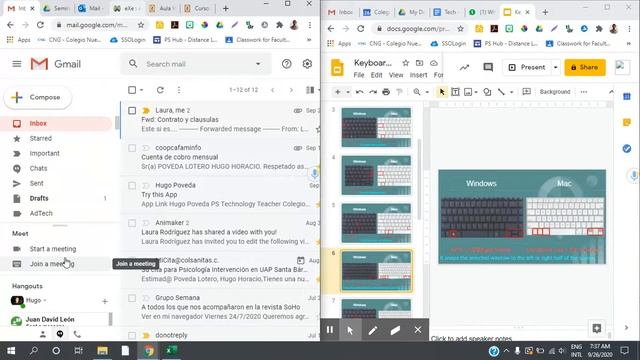Toggle importance marker on donotreply email
Screen dimensions: 640x360
point(146,336)
